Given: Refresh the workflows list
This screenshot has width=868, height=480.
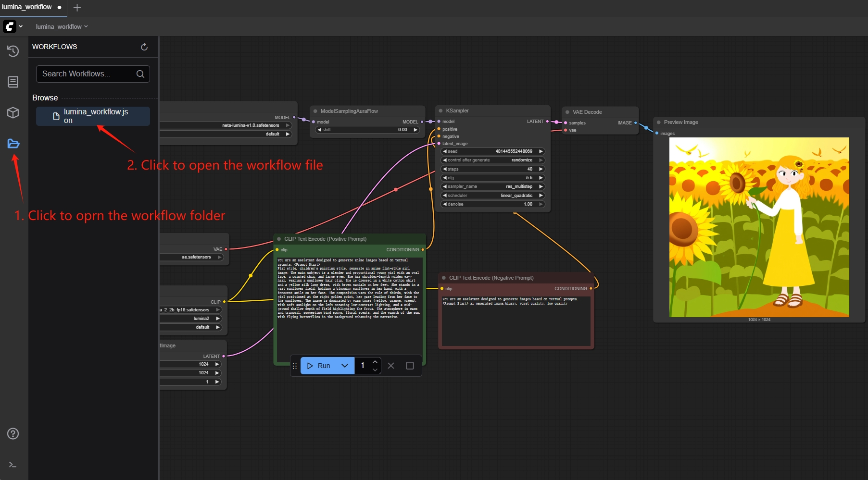Looking at the screenshot, I should point(144,47).
